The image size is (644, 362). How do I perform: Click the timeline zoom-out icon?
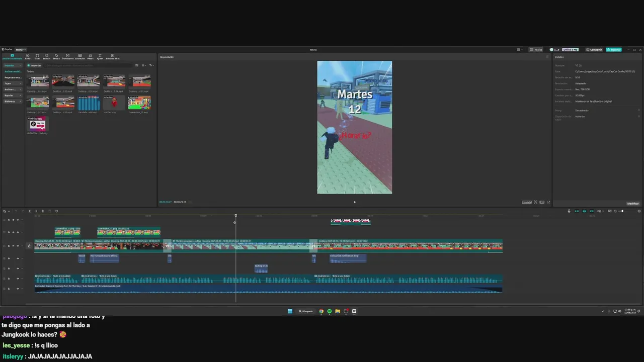[615, 211]
